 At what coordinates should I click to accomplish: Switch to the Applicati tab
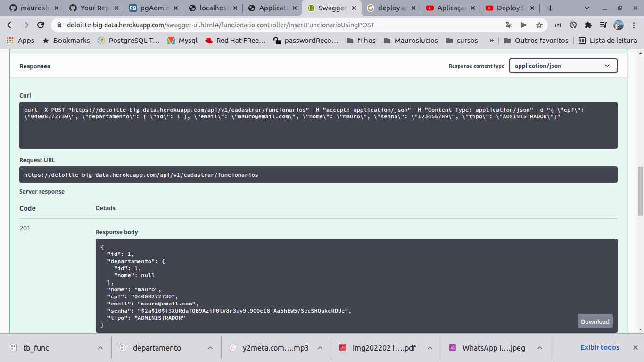[x=272, y=8]
